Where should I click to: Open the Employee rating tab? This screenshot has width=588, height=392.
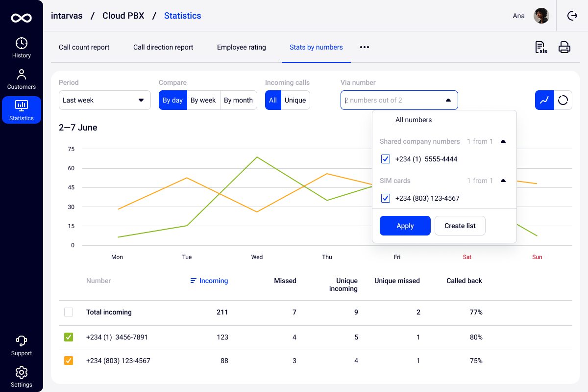242,47
